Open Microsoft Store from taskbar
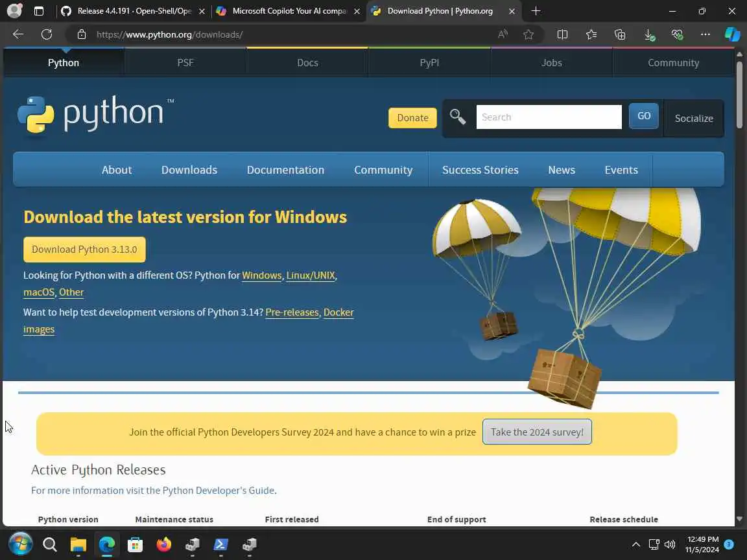Image resolution: width=747 pixels, height=560 pixels. (136, 544)
